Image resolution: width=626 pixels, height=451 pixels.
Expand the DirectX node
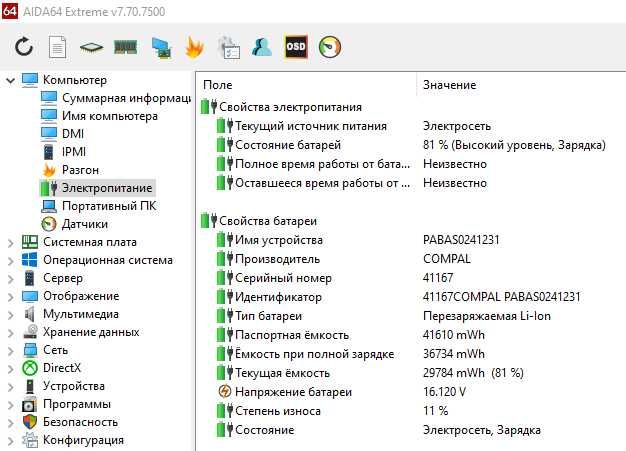(x=10, y=369)
